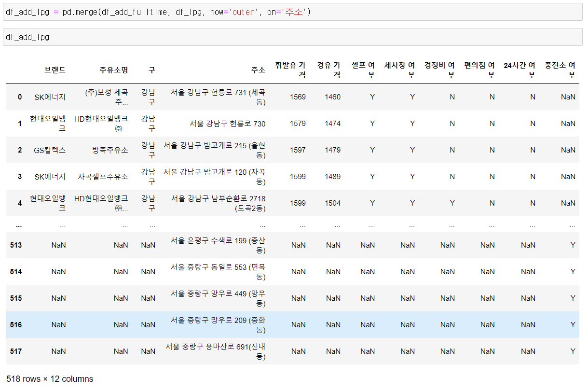Click diesel price 1489
Screen dimensions: 588x391
point(332,177)
